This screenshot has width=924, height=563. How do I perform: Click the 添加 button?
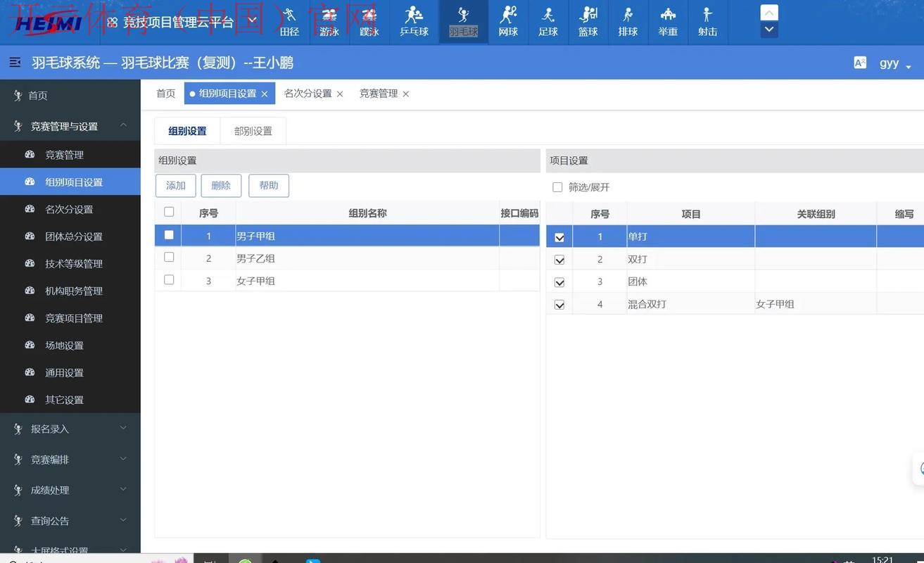point(176,184)
